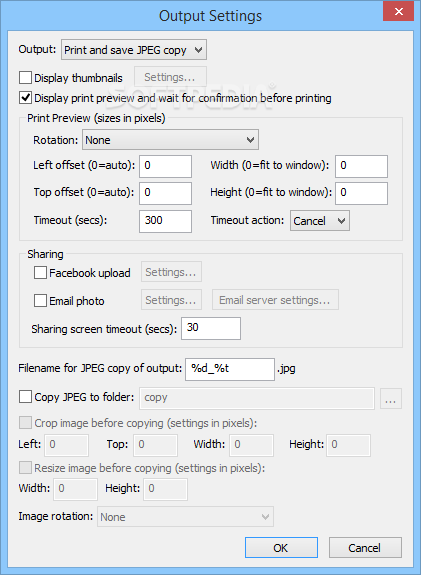421x575 pixels.
Task: Select the Timeout seconds field
Action: tap(165, 221)
